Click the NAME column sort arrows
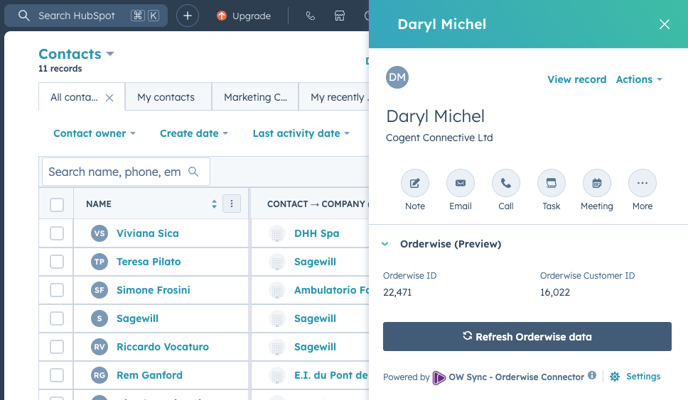688x400 pixels. [214, 204]
